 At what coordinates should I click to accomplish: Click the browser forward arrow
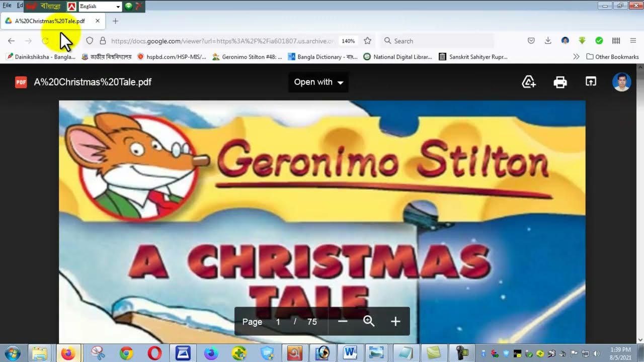coord(28,41)
